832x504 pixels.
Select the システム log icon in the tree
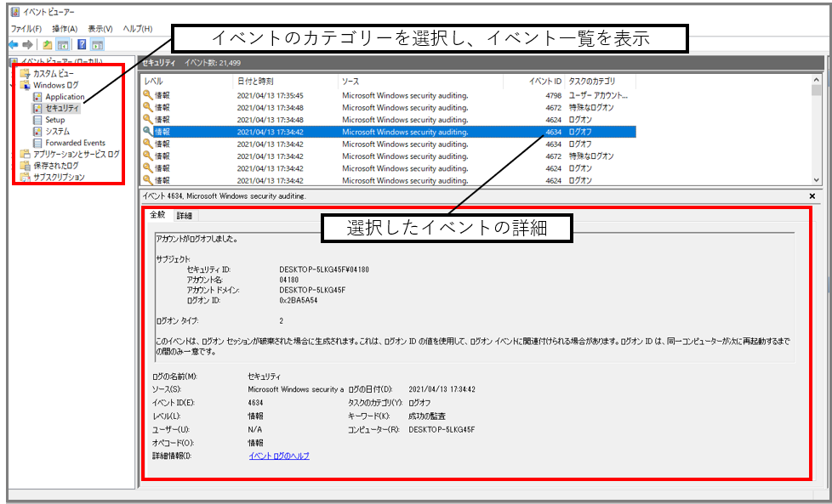click(x=37, y=132)
